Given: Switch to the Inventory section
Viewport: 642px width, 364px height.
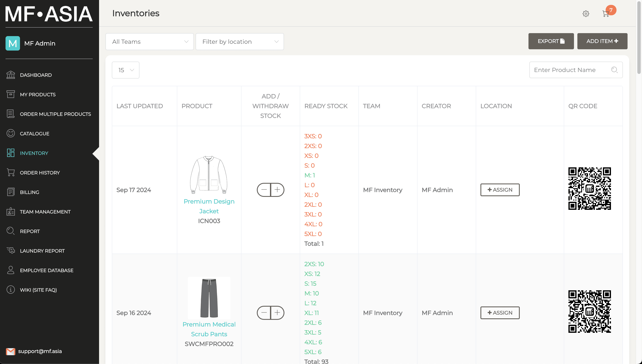Looking at the screenshot, I should click(x=34, y=153).
